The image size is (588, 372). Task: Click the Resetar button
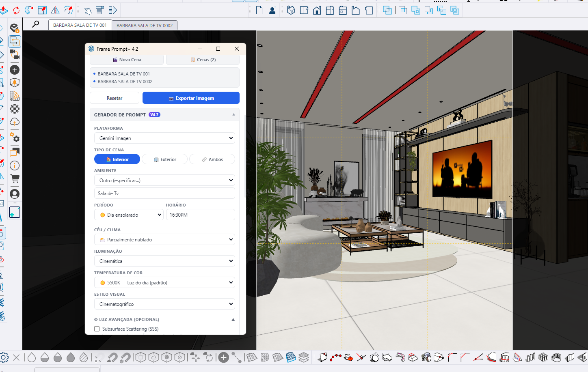(115, 98)
